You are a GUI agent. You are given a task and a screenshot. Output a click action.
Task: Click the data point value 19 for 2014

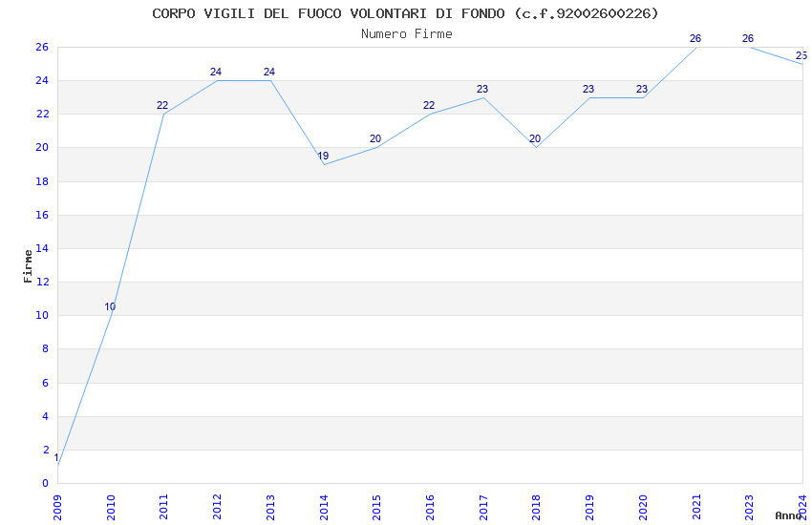[323, 156]
